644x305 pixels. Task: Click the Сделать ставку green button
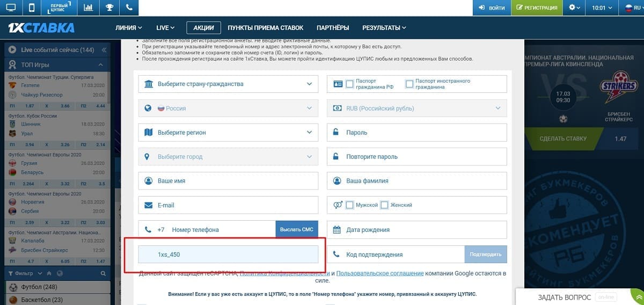563,139
